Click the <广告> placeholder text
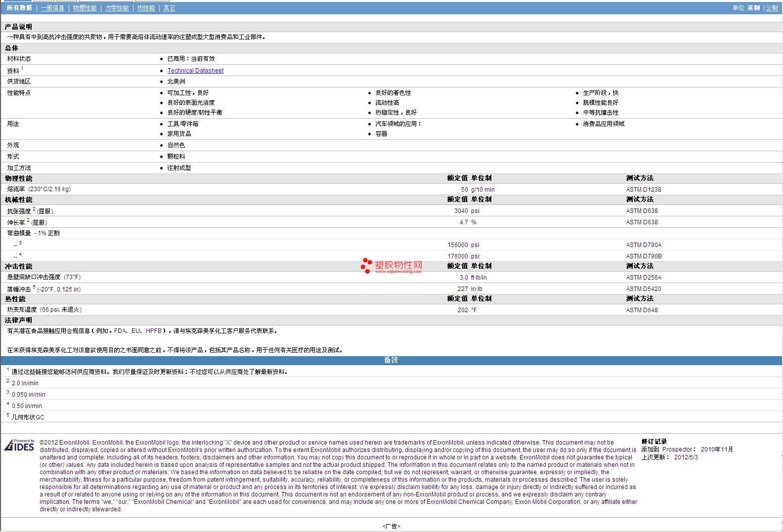Image resolution: width=783 pixels, height=532 pixels. click(391, 527)
